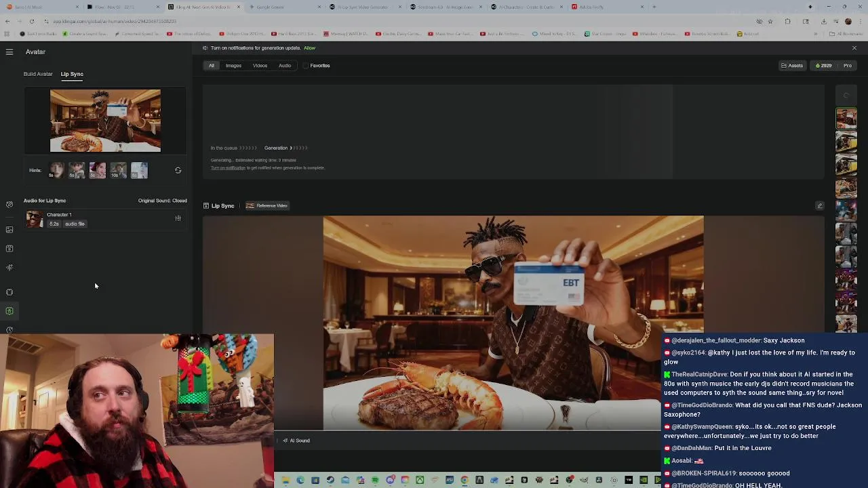Select the third history thumbnail
The image size is (868, 488).
(846, 165)
